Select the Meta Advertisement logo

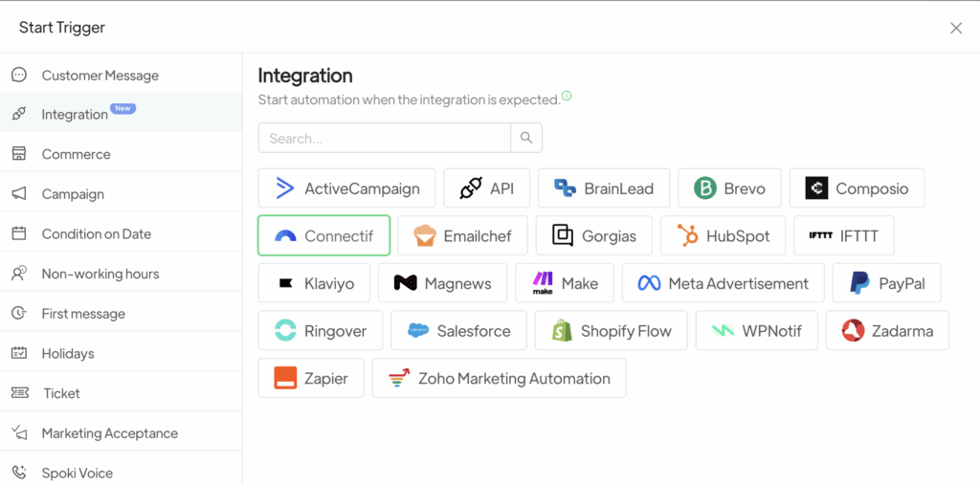650,283
